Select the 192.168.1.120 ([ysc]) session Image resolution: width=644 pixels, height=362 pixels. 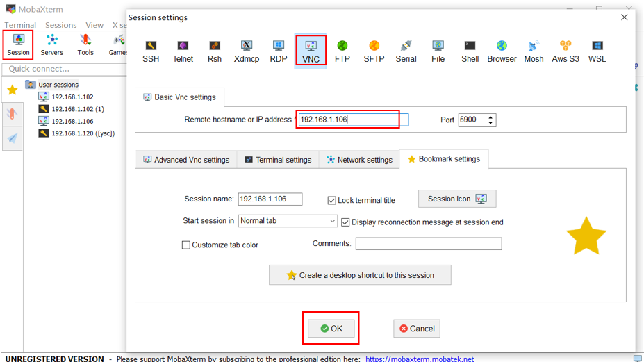coord(77,133)
